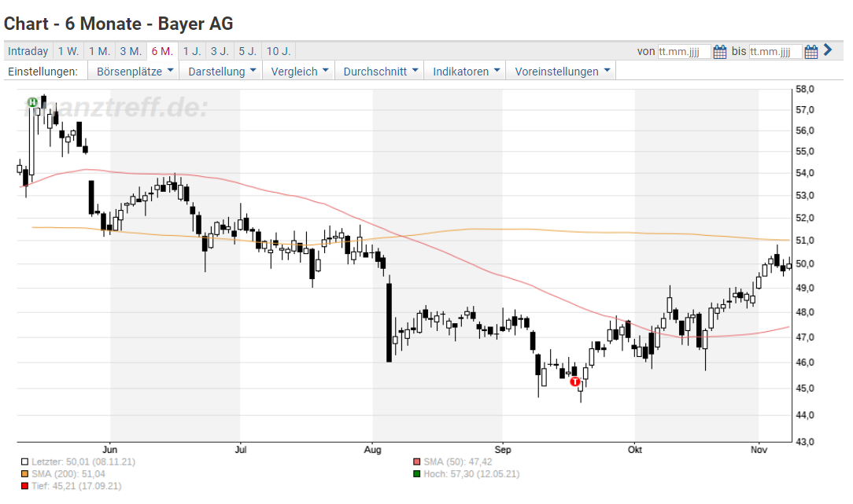Select the 3 M. chart period
Viewport: 853px width, 504px height.
131,51
